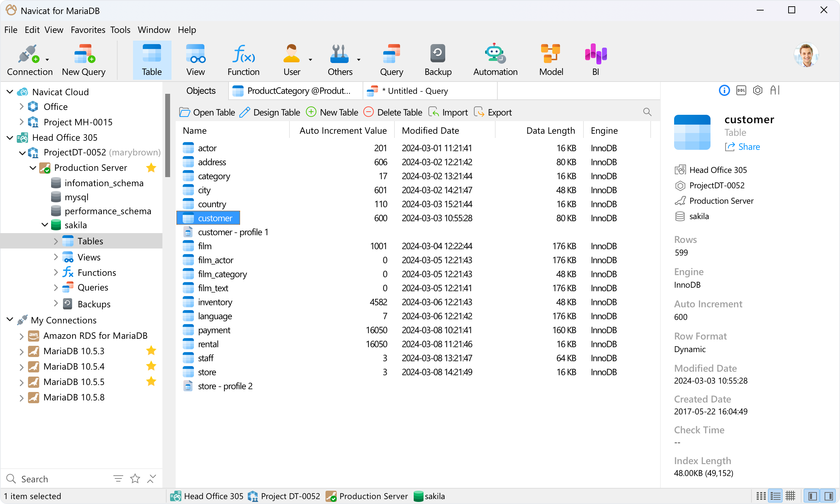Toggle favorite star on MariaDB 10.5.4
This screenshot has height=504, width=840.
[151, 366]
